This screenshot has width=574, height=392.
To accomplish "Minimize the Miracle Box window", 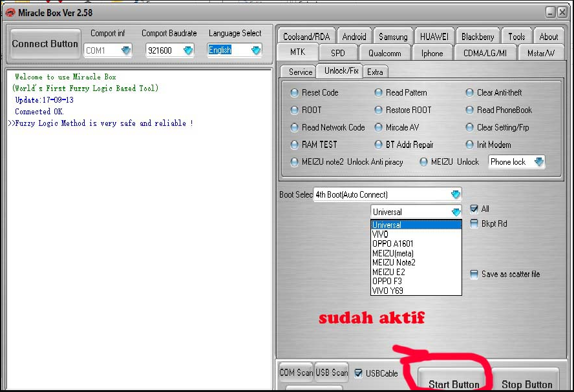I will (x=550, y=12).
